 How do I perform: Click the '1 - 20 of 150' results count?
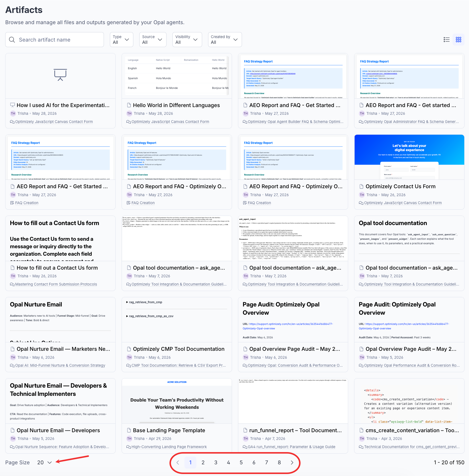(x=449, y=463)
